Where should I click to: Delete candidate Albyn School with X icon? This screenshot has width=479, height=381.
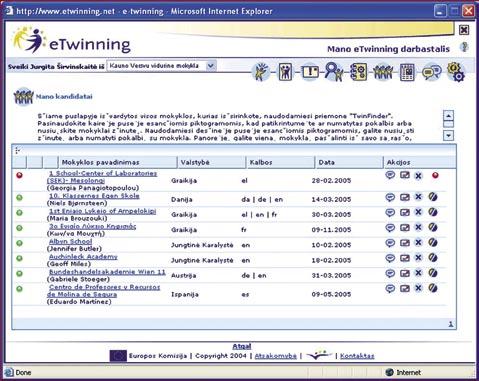pos(418,243)
